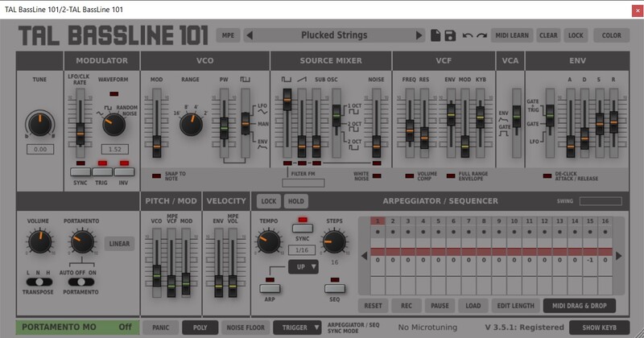The height and width of the screenshot is (338, 644).
Task: Click the MIDI LEARN button
Action: click(x=512, y=35)
